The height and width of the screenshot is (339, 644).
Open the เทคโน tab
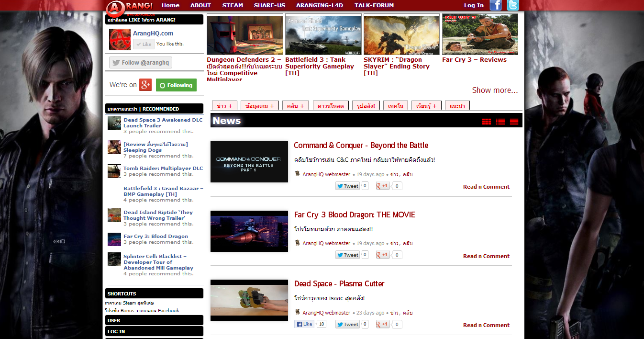395,106
